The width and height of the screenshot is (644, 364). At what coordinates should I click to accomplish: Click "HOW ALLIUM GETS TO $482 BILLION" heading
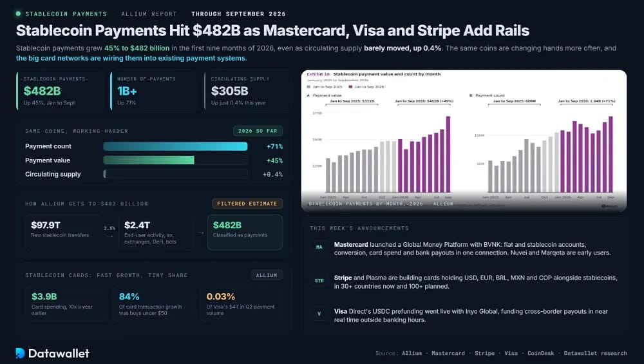tap(86, 204)
